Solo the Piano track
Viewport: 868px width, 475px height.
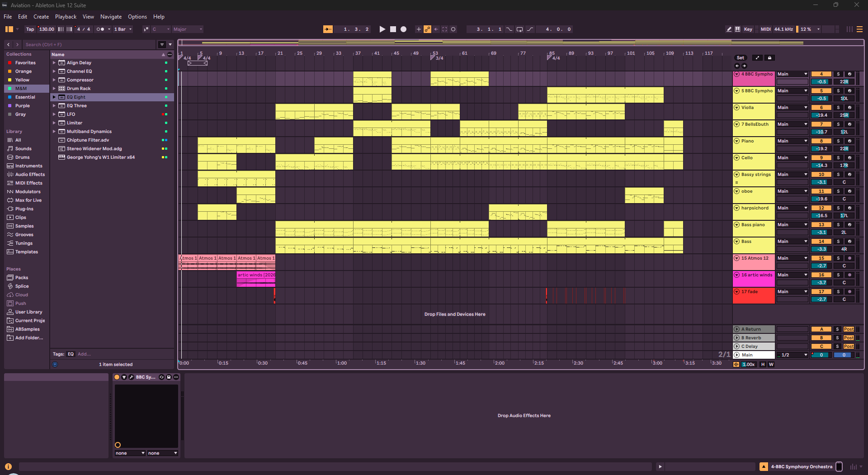tap(838, 141)
